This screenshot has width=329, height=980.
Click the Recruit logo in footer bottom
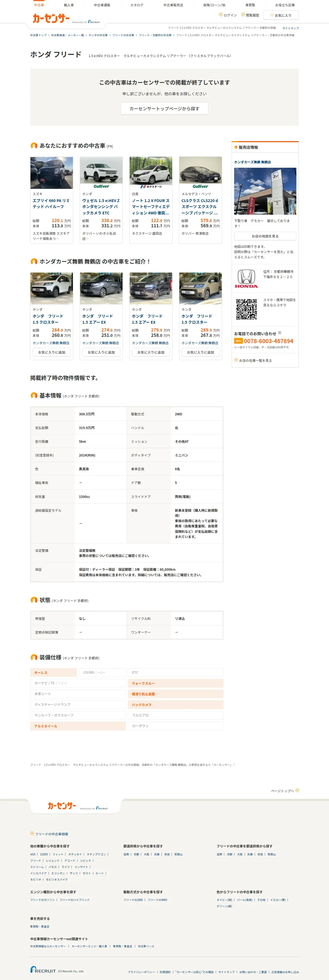pos(43,969)
